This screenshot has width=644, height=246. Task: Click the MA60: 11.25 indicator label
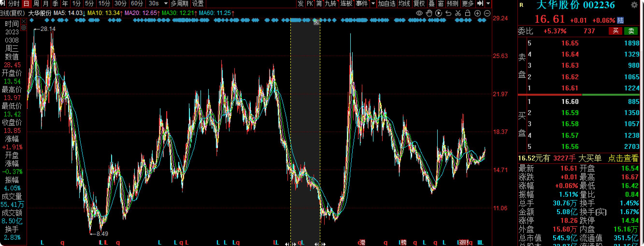pyautogui.click(x=215, y=13)
